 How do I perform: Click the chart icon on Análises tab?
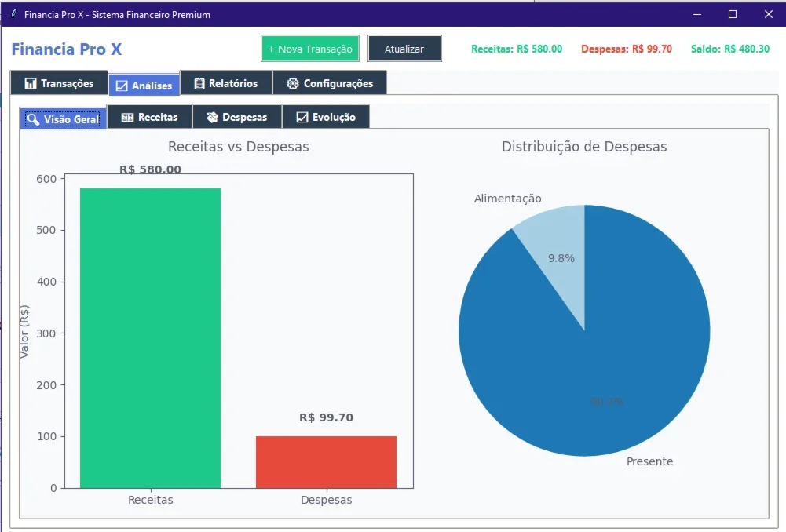122,86
